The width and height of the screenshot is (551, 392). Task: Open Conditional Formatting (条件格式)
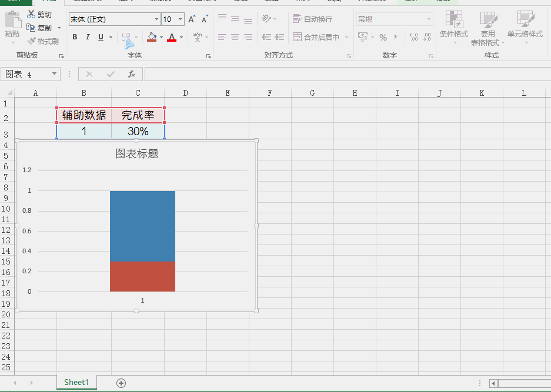(454, 28)
